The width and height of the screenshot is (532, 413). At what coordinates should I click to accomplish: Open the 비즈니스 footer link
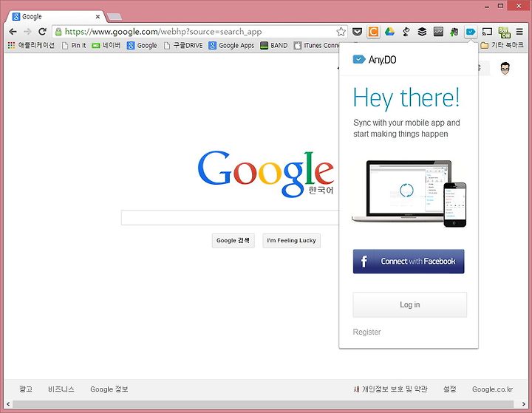coord(61,389)
